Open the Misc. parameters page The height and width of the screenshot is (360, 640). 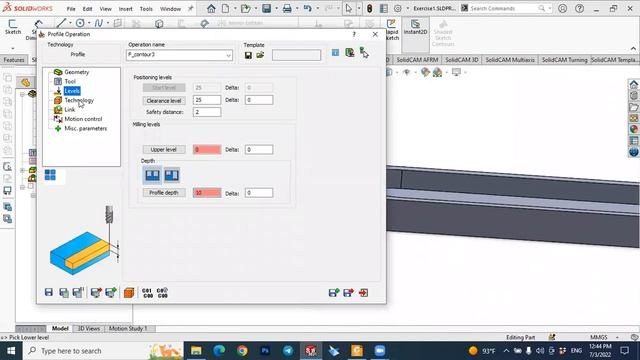click(x=85, y=128)
